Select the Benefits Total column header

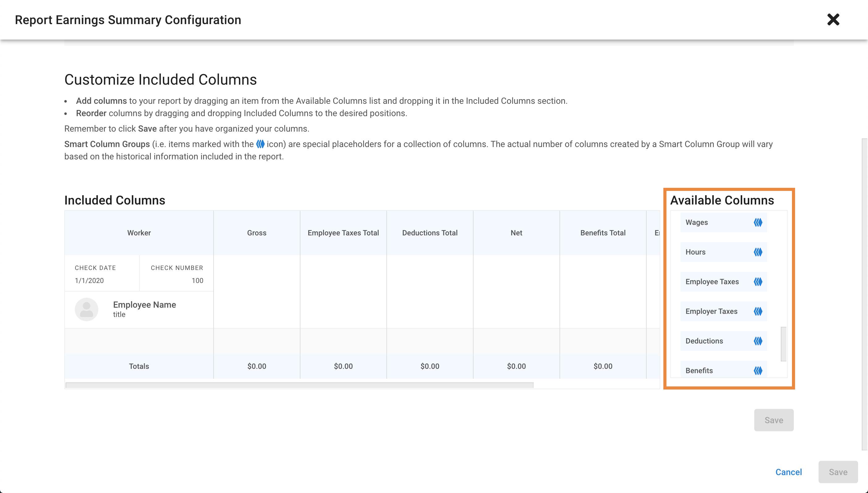click(x=602, y=233)
